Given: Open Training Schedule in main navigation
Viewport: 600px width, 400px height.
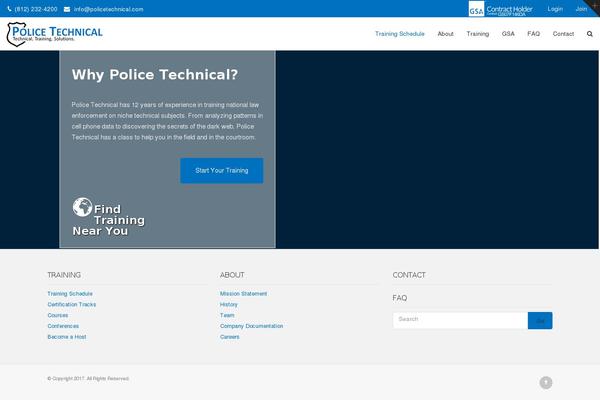Looking at the screenshot, I should [x=399, y=34].
